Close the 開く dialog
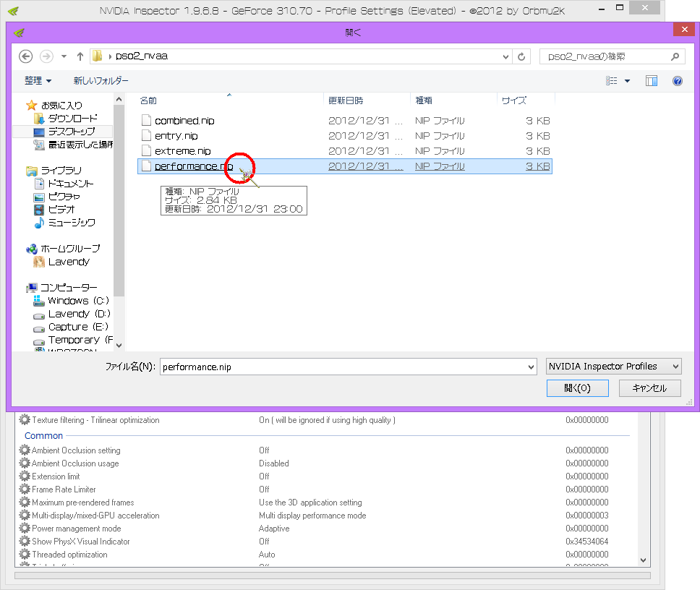This screenshot has height=590, width=700. (684, 30)
